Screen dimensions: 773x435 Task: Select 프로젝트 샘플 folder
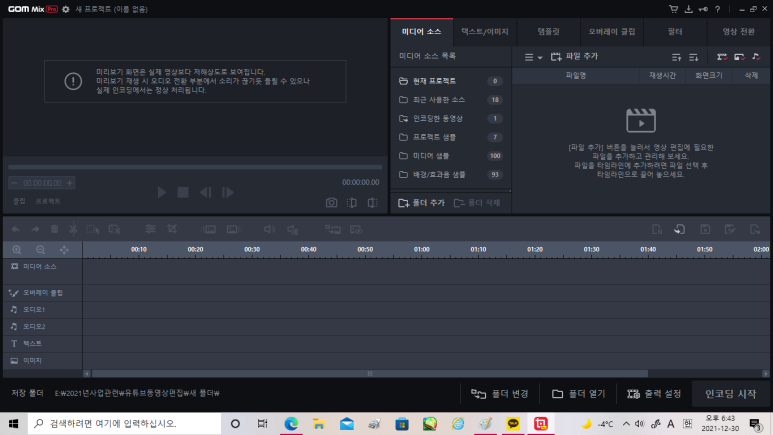pyautogui.click(x=451, y=137)
